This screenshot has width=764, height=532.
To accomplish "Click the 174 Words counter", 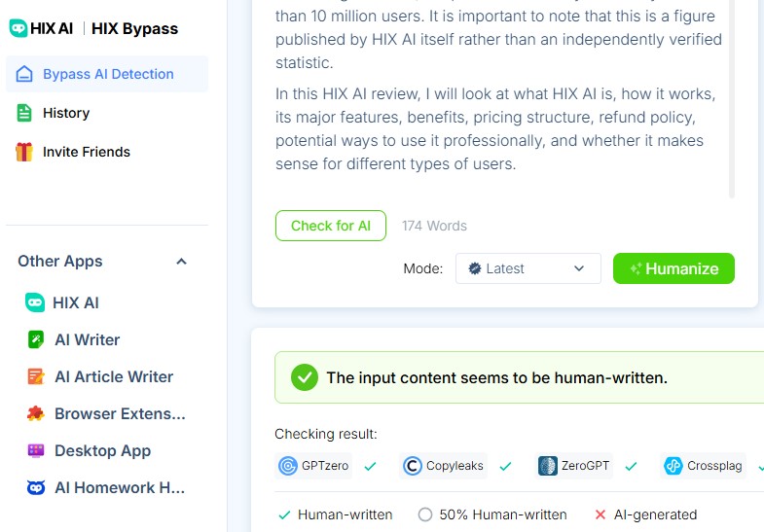I will point(434,226).
